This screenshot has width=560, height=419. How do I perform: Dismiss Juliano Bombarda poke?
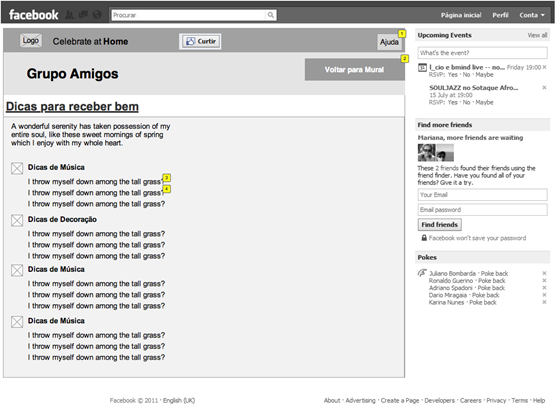pyautogui.click(x=544, y=273)
